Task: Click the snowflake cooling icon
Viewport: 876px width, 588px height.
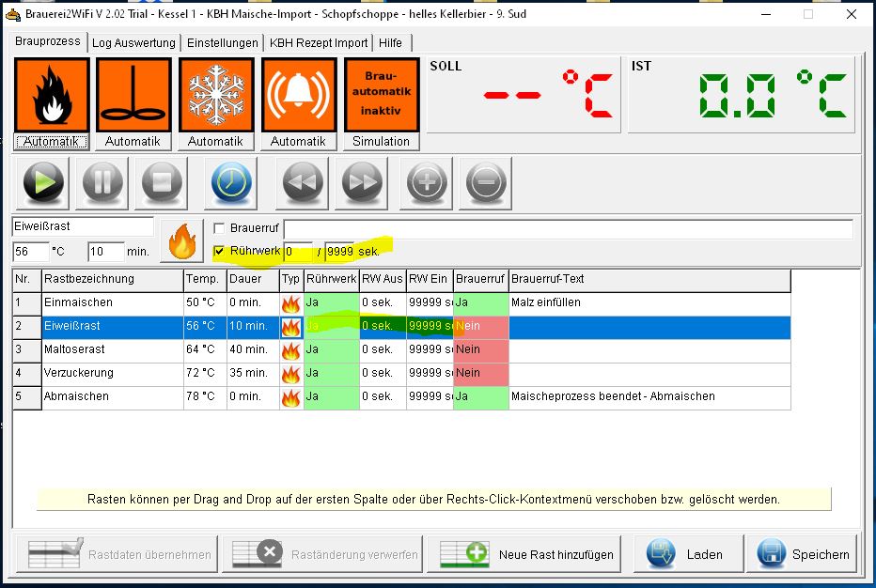Action: tap(216, 94)
